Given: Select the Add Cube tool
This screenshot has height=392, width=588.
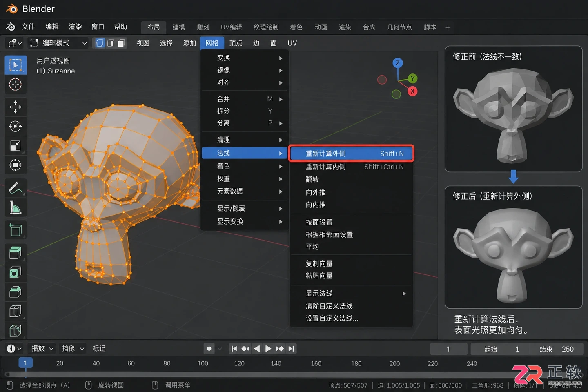Looking at the screenshot, I should [16, 230].
